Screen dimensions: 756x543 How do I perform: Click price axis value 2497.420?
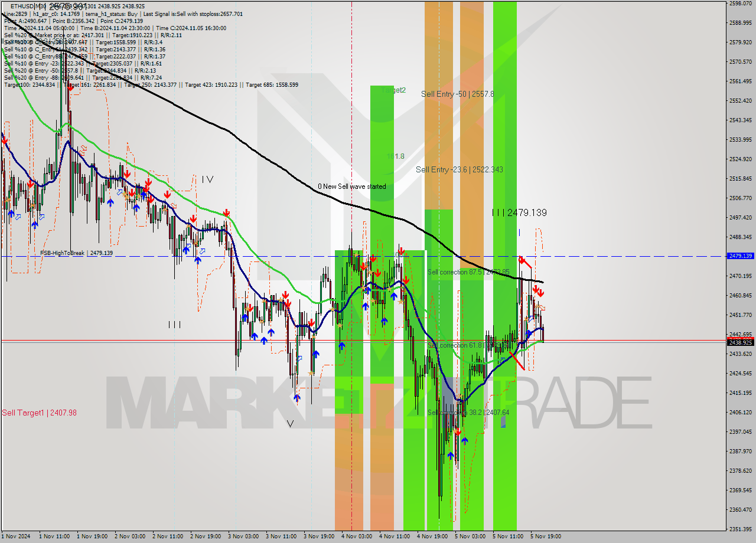coord(741,217)
